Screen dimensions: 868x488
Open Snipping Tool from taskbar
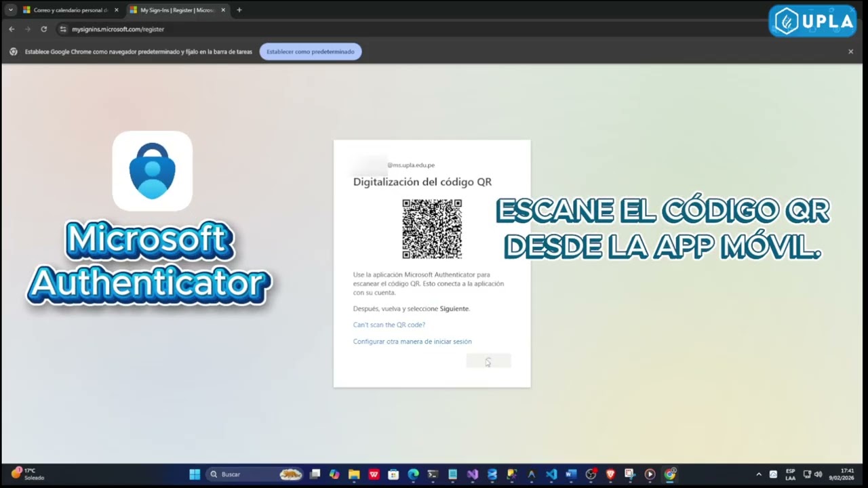(630, 474)
